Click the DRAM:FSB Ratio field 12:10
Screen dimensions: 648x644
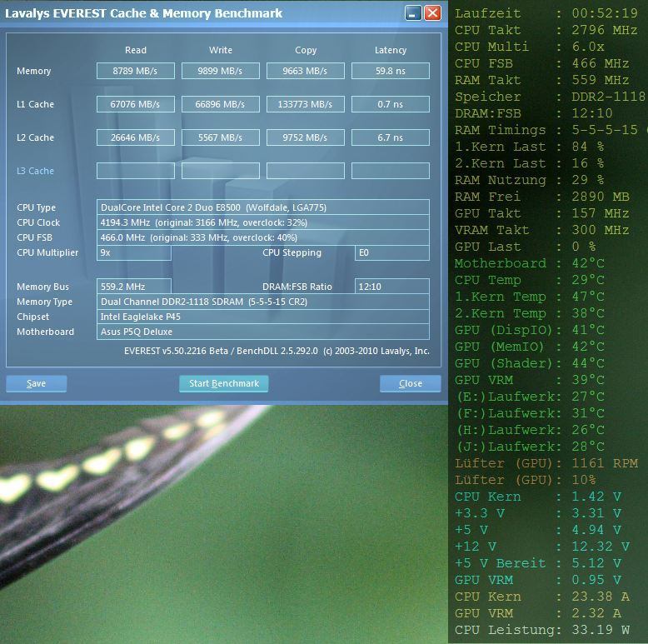coord(391,287)
